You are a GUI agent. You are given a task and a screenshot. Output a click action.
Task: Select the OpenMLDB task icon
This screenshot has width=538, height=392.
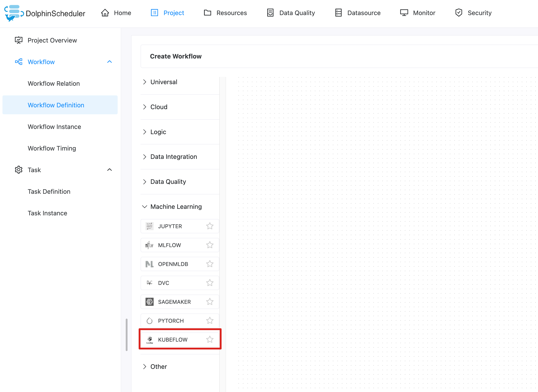(x=149, y=264)
